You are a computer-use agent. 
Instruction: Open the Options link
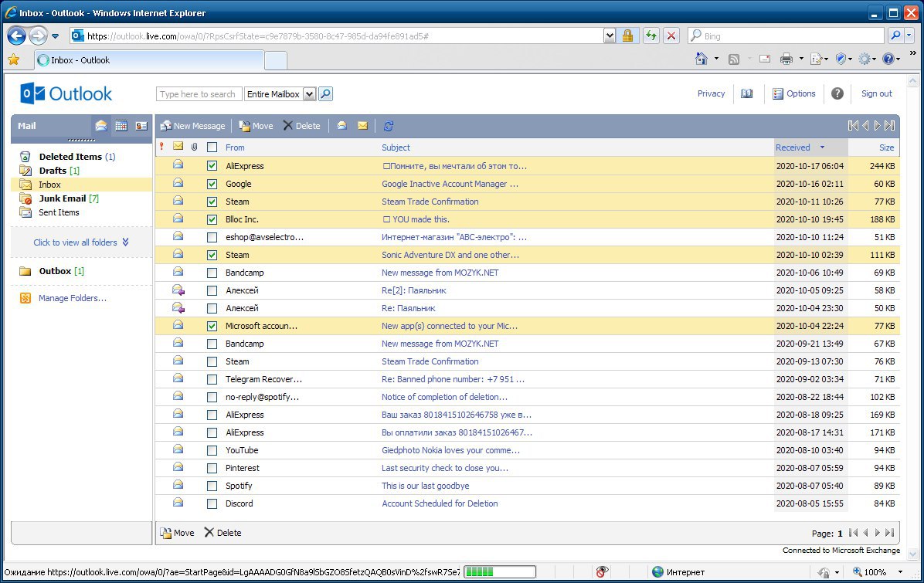[x=794, y=93]
